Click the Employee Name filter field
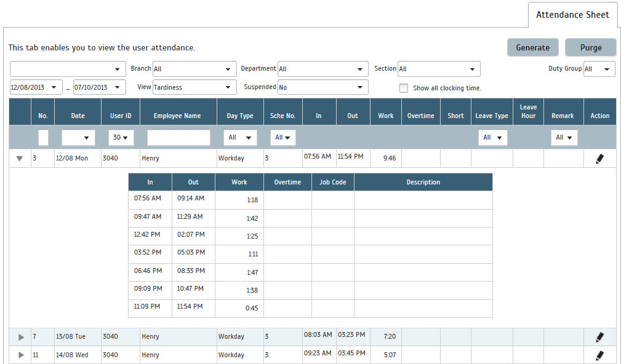Image resolution: width=621 pixels, height=364 pixels. 178,138
